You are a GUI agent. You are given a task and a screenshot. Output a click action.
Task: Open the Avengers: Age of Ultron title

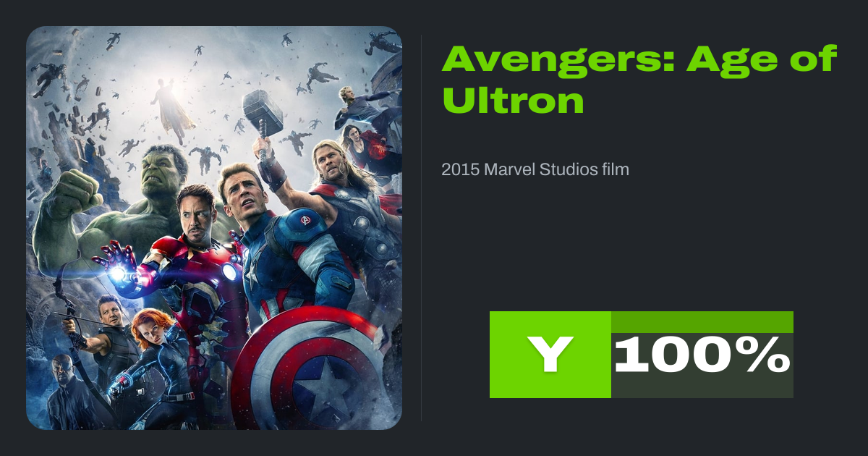click(639, 79)
